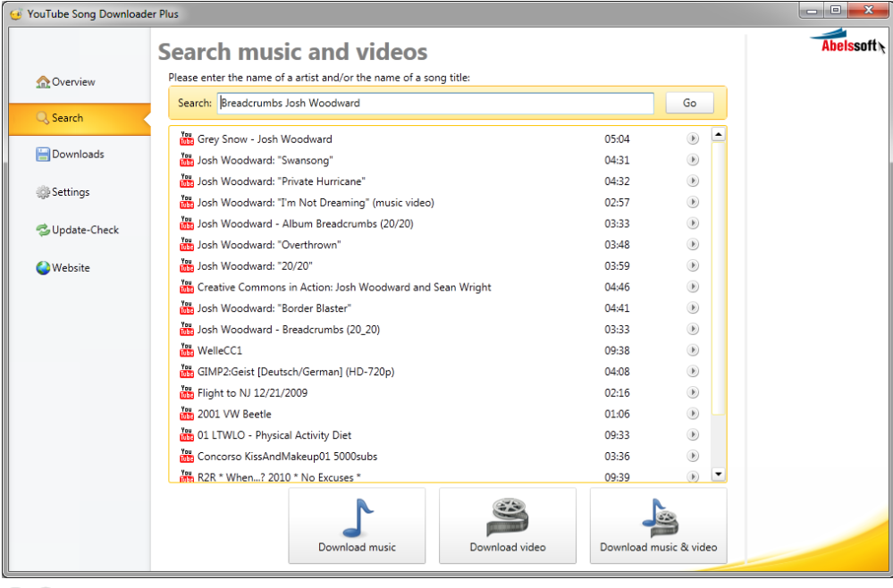Play preview of WelleCC1 result
Viewport: 893px width, 588px height.
point(693,350)
